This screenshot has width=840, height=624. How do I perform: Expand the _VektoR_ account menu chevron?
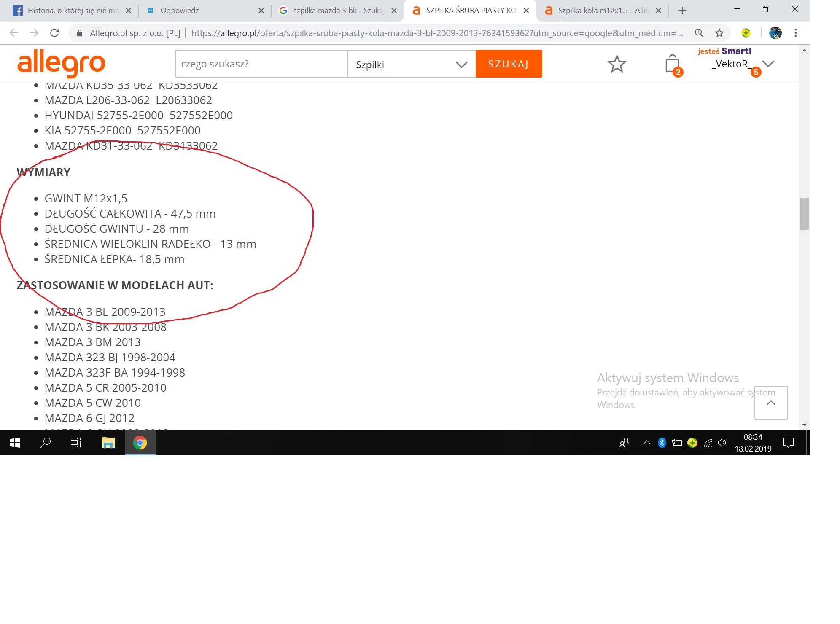[768, 64]
